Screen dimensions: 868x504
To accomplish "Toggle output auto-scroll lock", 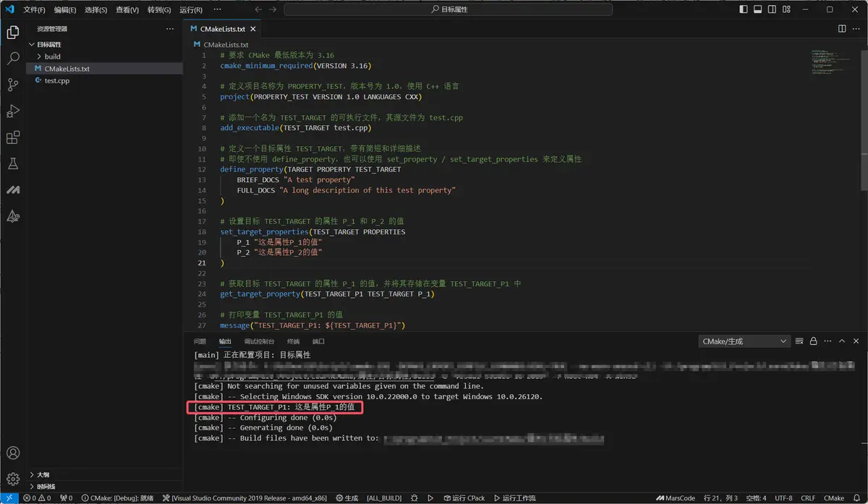I will [813, 341].
